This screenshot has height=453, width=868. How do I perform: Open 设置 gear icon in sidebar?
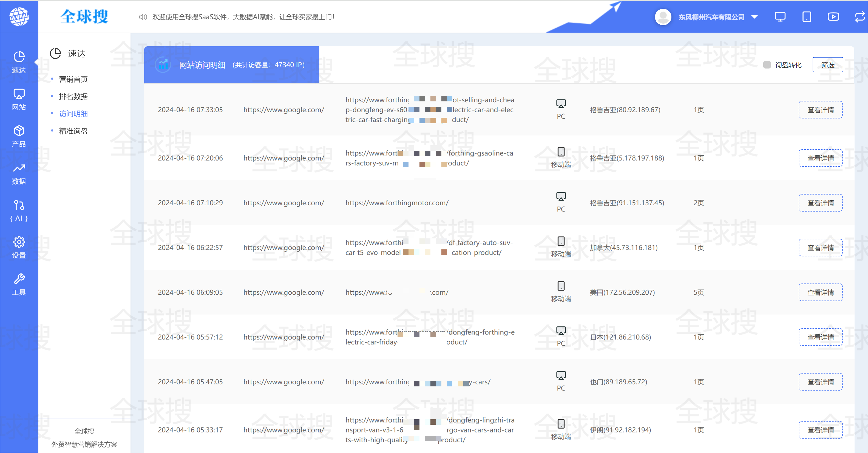point(19,242)
